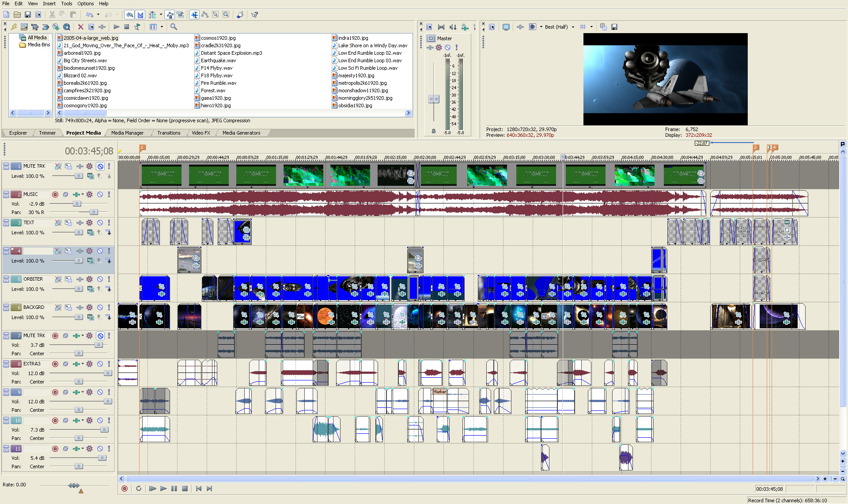The width and height of the screenshot is (848, 504).
Task: Select the Envelope edit tool
Action: click(205, 15)
